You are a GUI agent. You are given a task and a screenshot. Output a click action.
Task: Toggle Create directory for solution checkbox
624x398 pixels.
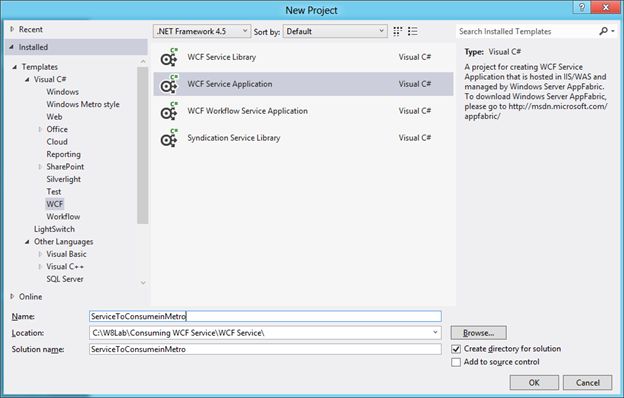[x=456, y=349]
